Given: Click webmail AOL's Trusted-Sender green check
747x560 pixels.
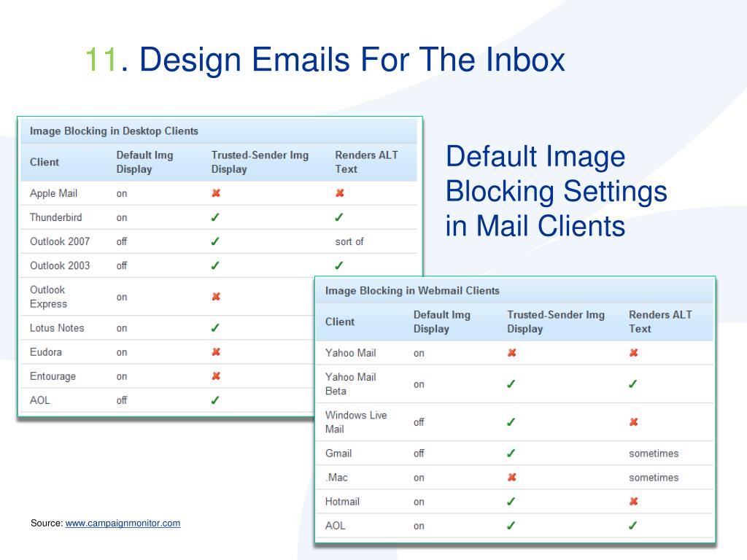Looking at the screenshot, I should click(x=511, y=526).
